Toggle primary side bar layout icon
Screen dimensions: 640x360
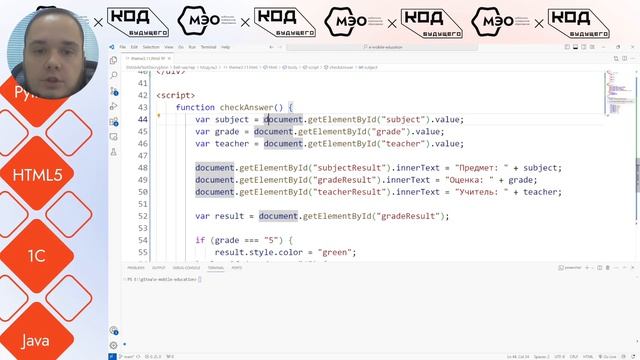coord(567,47)
